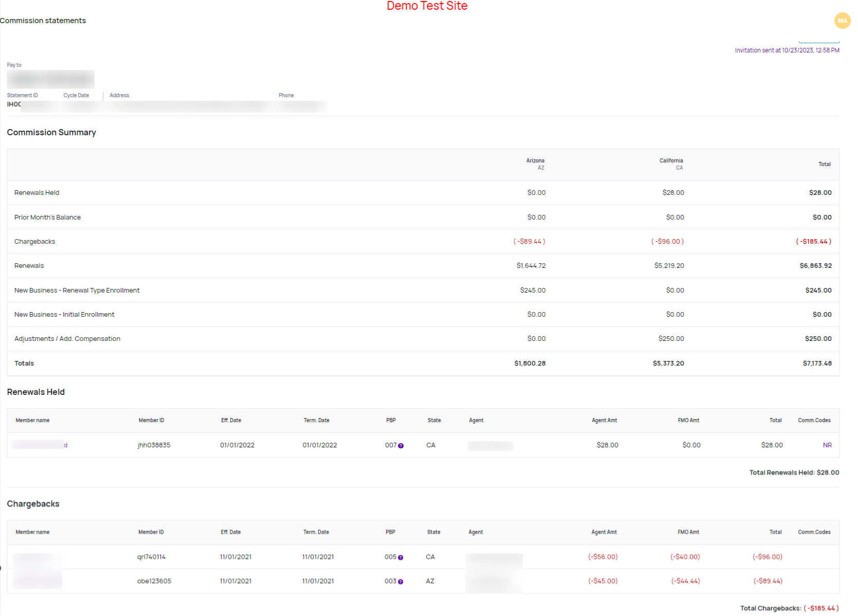The height and width of the screenshot is (616, 858).
Task: Click the Totals row label
Action: 24,364
